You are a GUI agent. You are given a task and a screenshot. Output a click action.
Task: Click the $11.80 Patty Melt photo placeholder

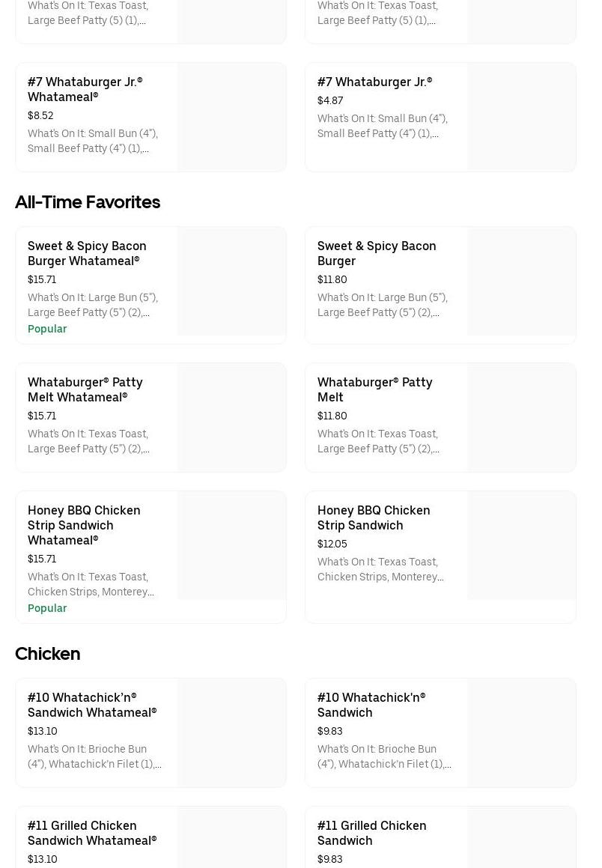click(x=522, y=418)
